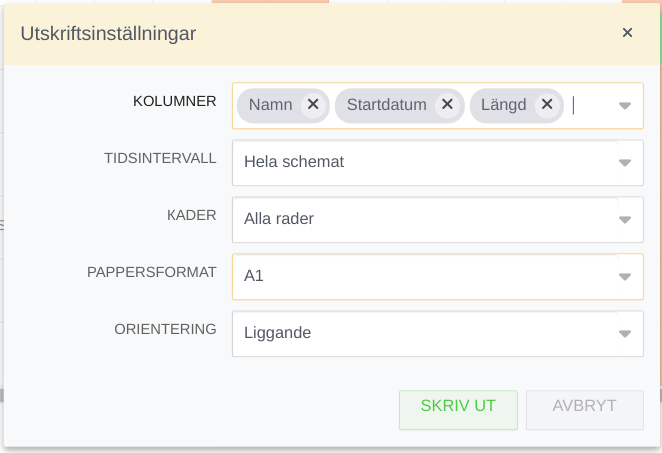
Task: Select the Startdatum chip label
Action: [386, 105]
